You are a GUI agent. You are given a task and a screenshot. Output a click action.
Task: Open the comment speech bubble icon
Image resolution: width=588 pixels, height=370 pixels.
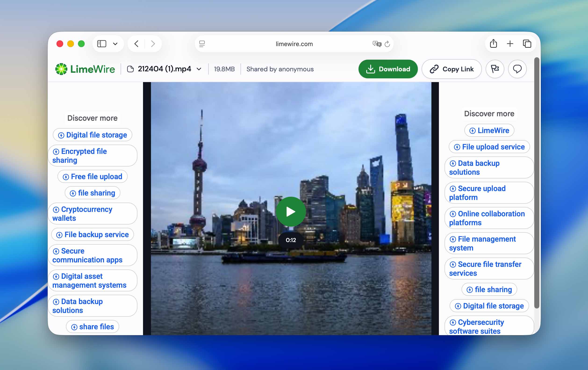[517, 69]
